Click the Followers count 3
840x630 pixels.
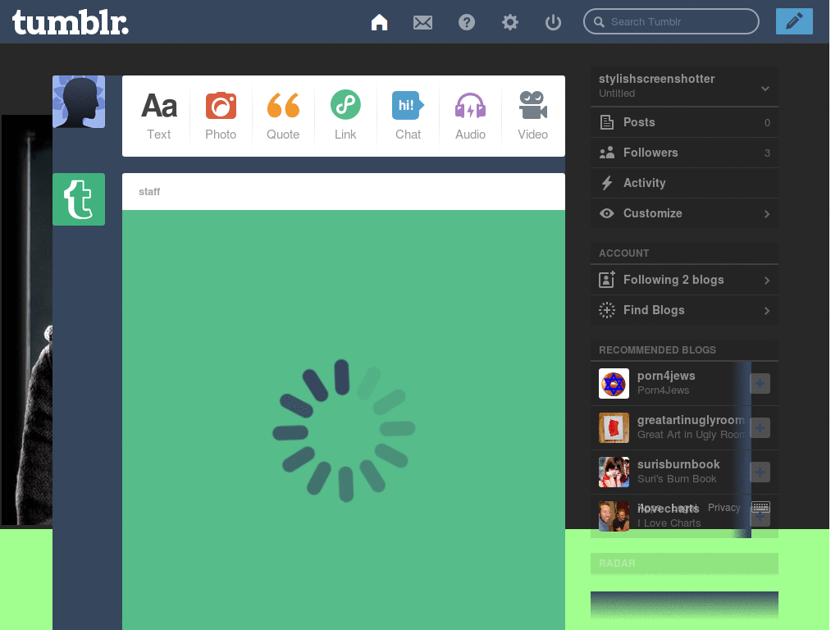point(767,153)
